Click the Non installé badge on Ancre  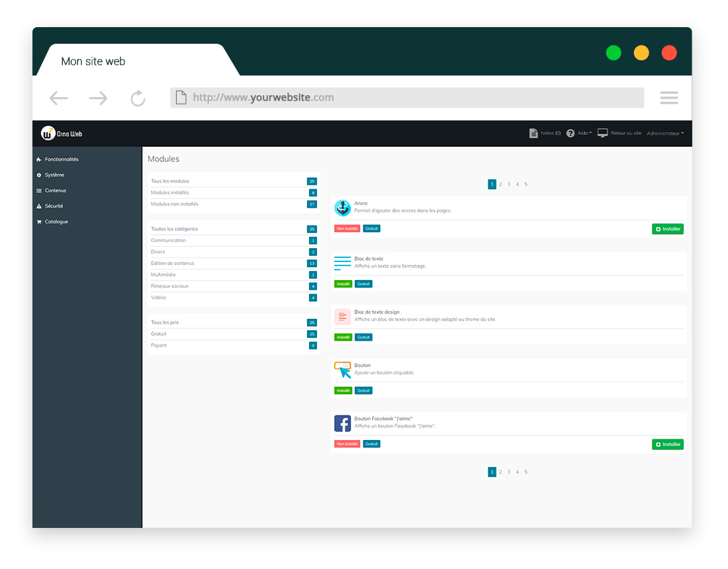coord(347,228)
